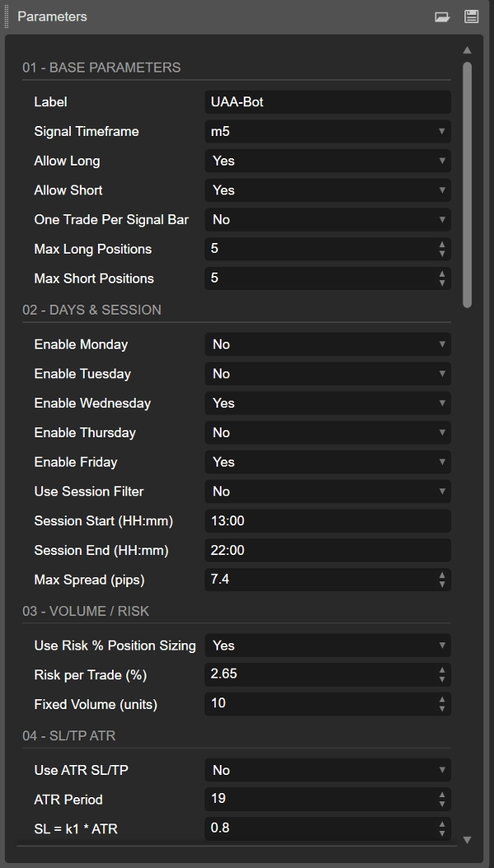
Task: Click scroll up arrow of parameters list
Action: [467, 50]
